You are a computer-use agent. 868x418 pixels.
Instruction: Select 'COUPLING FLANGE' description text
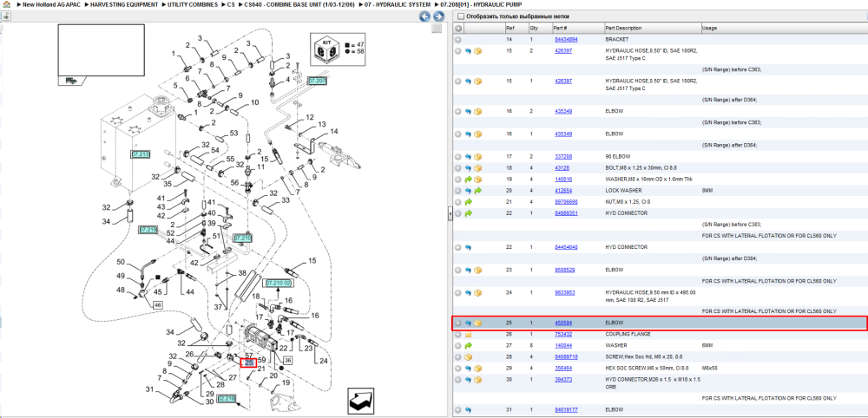point(628,335)
